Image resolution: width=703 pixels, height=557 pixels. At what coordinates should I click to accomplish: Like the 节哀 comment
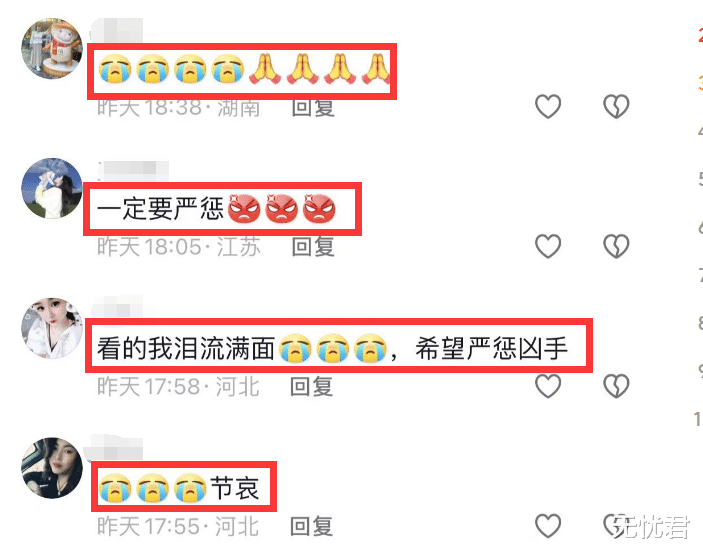click(548, 526)
